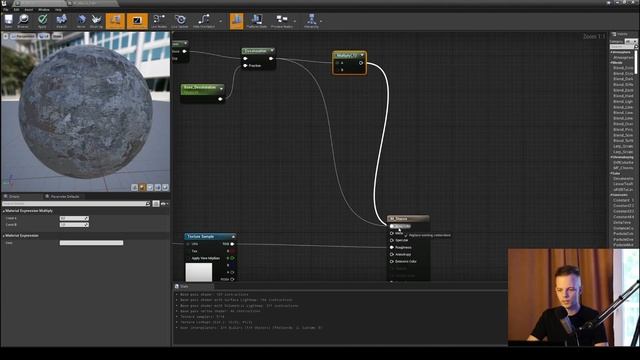Click the Home toolbar icon

click(81, 21)
